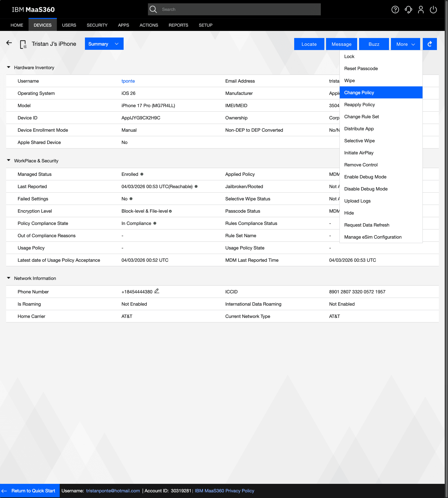Click the iPhone device icon
The height and width of the screenshot is (498, 448).
(x=23, y=44)
